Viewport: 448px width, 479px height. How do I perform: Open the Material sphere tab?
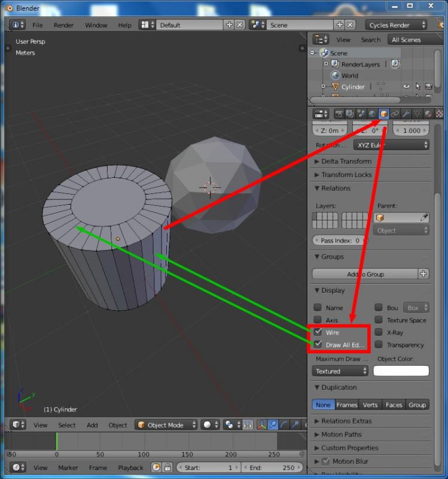point(428,114)
